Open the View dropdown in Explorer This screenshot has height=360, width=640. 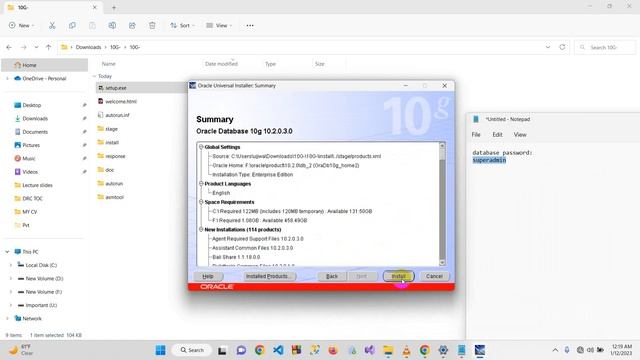point(219,25)
